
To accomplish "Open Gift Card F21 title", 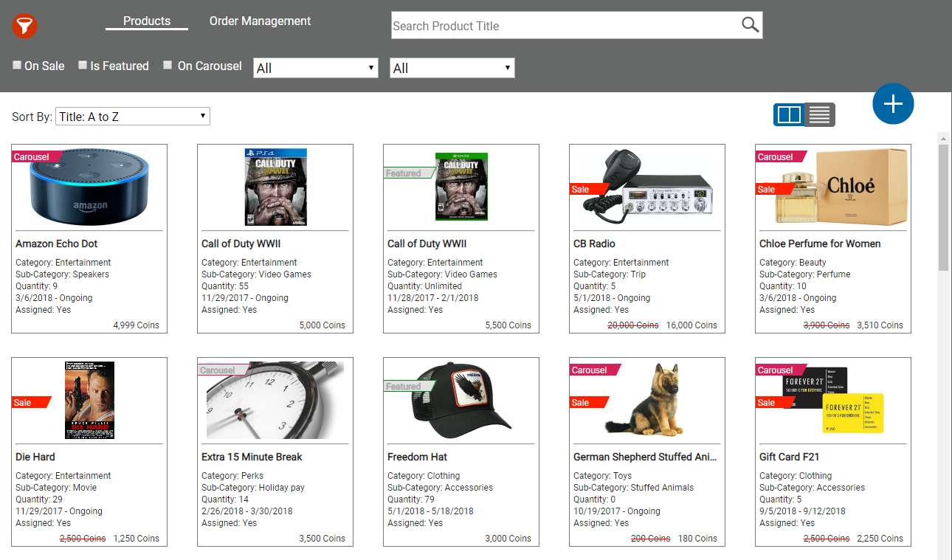I will click(x=789, y=457).
